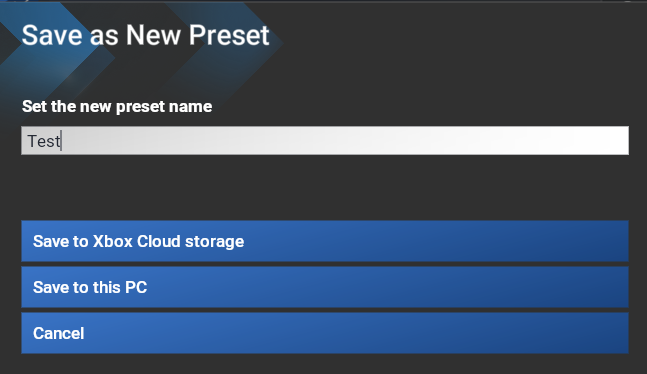
Task: Pick the this PC save option
Action: 325,287
